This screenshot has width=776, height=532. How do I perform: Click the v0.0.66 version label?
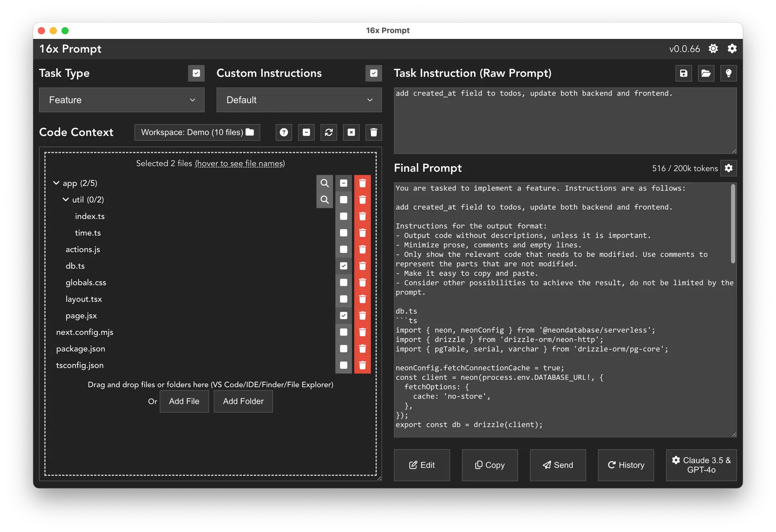[684, 49]
